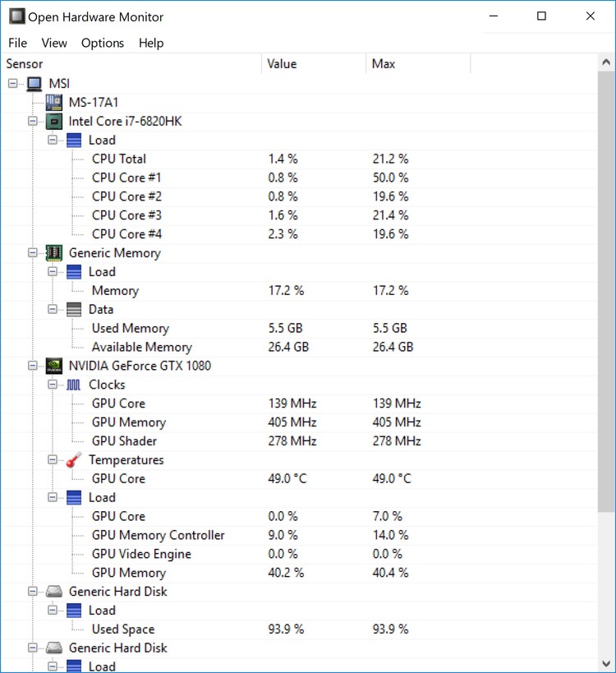Click the Open Hardware Monitor title bar icon
Image resolution: width=616 pixels, height=673 pixels.
(17, 16)
